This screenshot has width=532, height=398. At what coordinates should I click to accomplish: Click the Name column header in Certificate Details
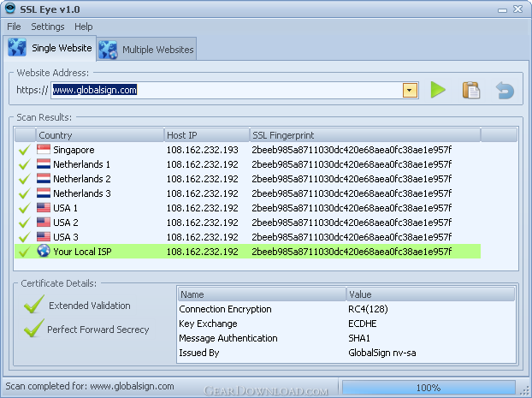coord(262,294)
